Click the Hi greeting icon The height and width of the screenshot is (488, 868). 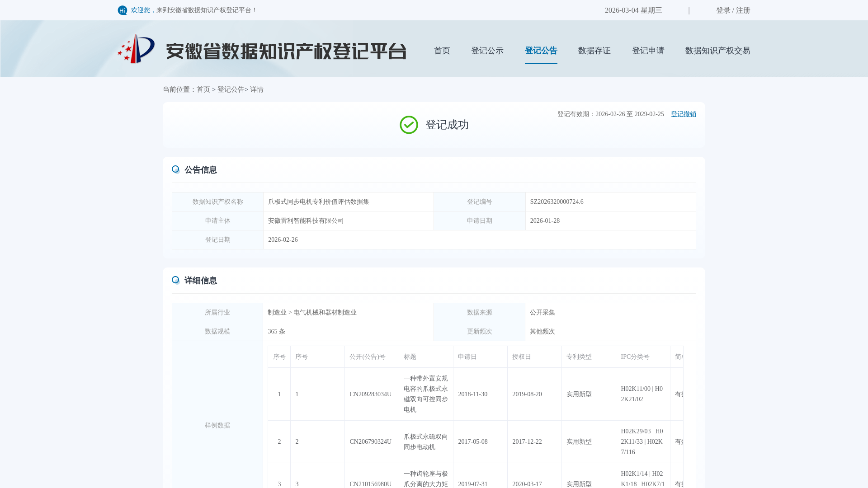pyautogui.click(x=123, y=10)
